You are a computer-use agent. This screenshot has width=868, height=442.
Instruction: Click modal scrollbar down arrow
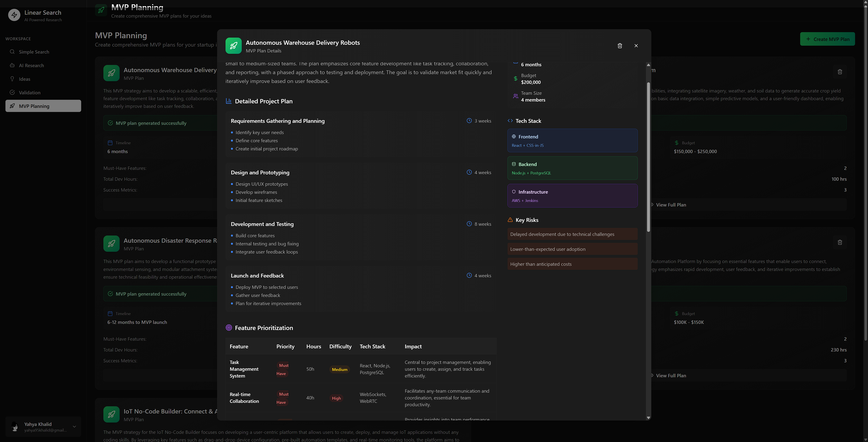pyautogui.click(x=648, y=418)
